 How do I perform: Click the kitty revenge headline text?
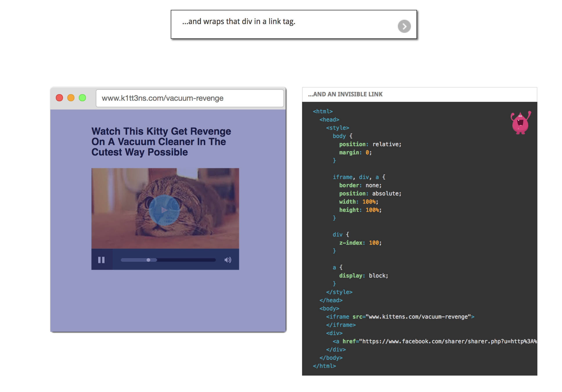coord(161,142)
